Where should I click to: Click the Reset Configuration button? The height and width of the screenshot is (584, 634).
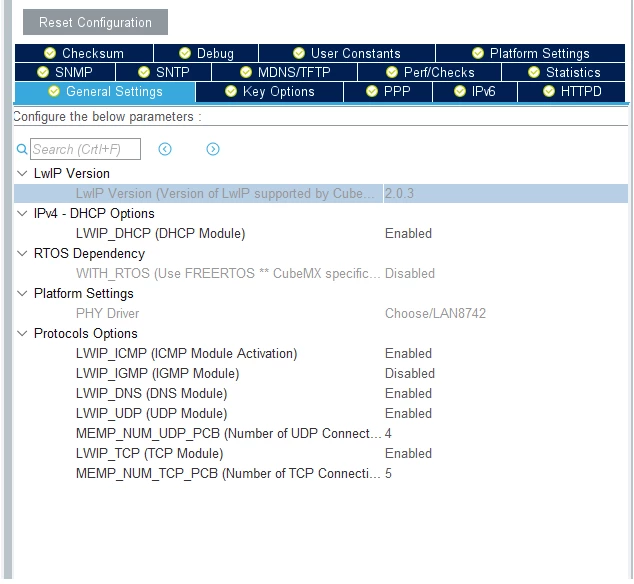coord(95,22)
